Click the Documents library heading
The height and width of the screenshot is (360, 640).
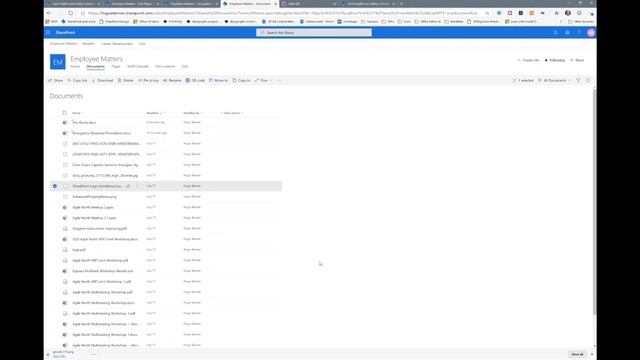point(66,96)
